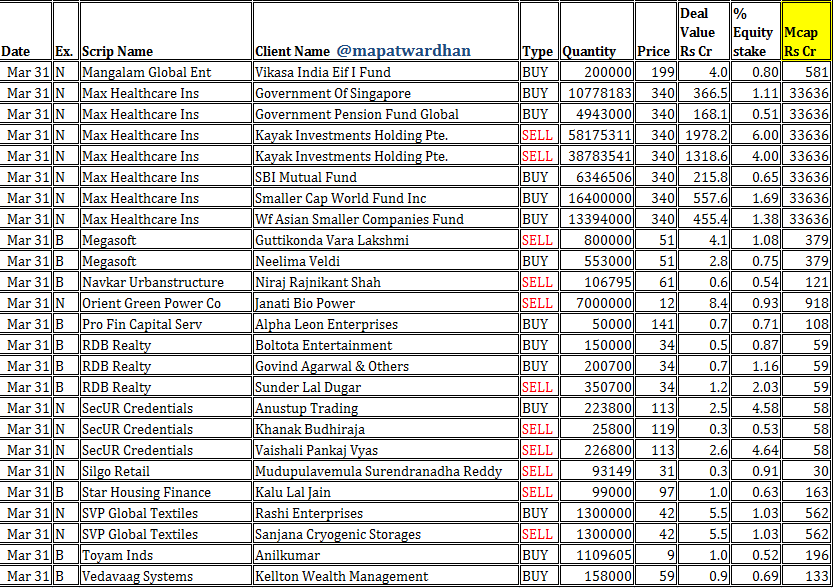The height and width of the screenshot is (588, 833).
Task: Select price 199 cell
Action: pyautogui.click(x=656, y=72)
